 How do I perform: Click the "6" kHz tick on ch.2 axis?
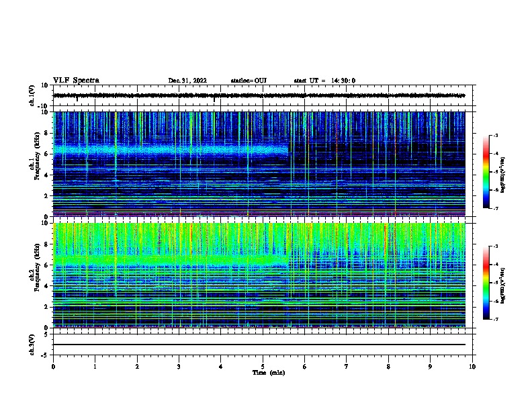tap(46, 265)
